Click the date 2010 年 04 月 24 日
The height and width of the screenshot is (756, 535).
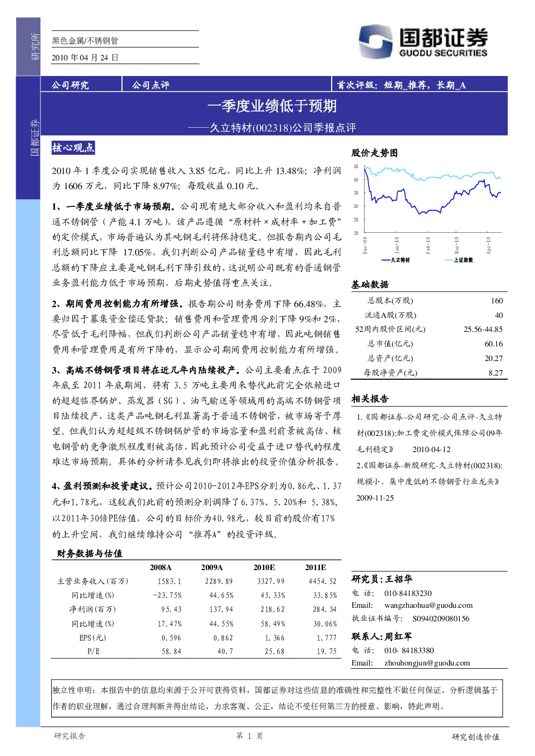click(85, 58)
